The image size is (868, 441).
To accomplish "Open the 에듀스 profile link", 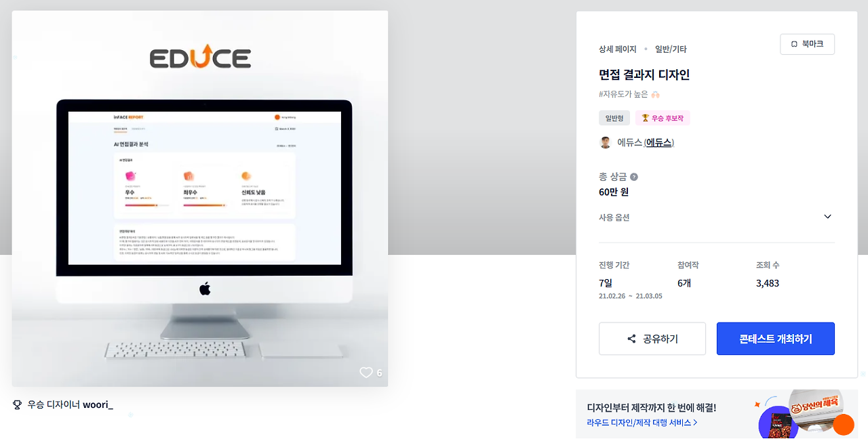I will (658, 142).
